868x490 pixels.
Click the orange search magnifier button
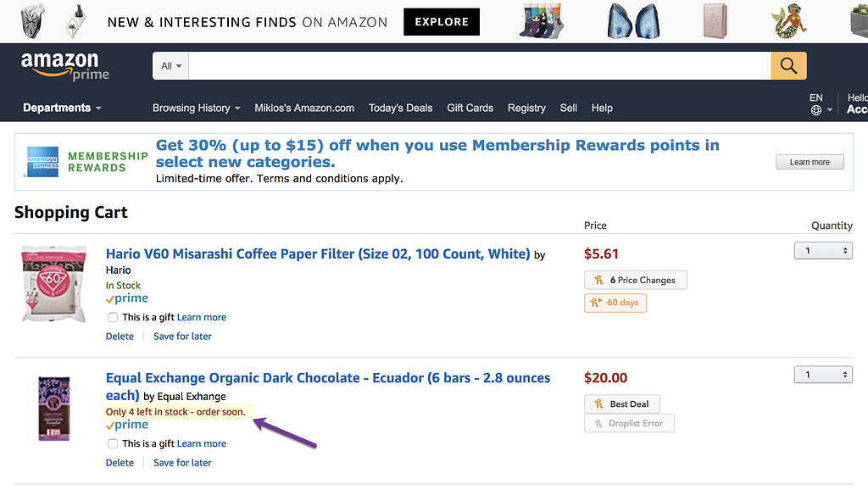click(788, 66)
